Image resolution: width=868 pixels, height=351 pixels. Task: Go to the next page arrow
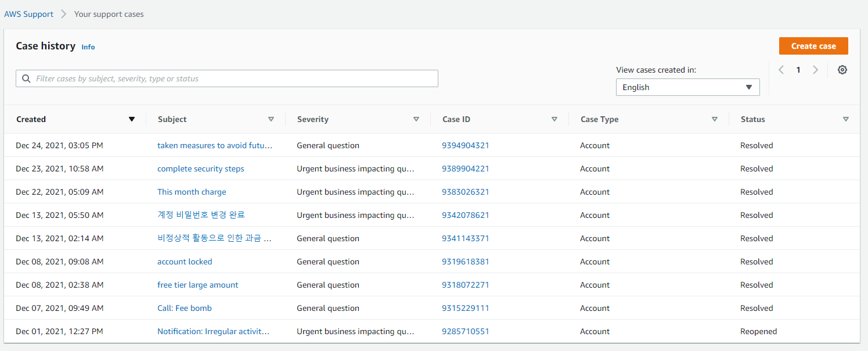click(x=816, y=70)
